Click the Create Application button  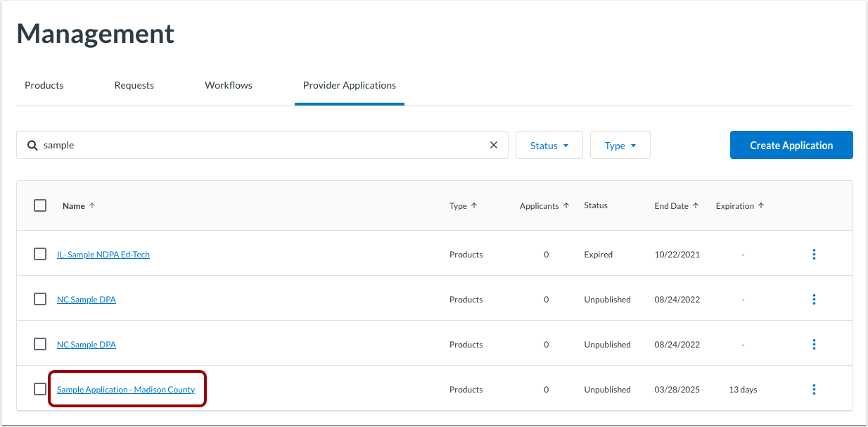(791, 145)
